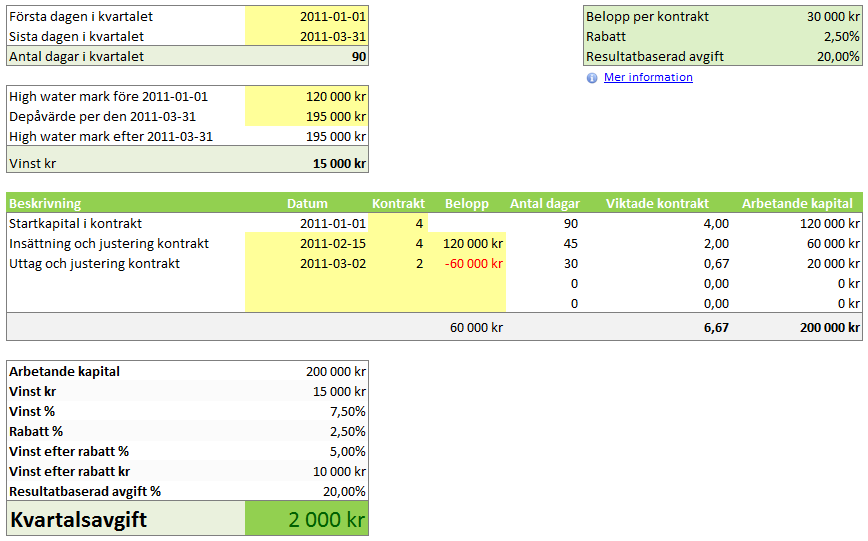Select Uttag och justering kontrakt label
This screenshot has width=868, height=541.
[94, 263]
